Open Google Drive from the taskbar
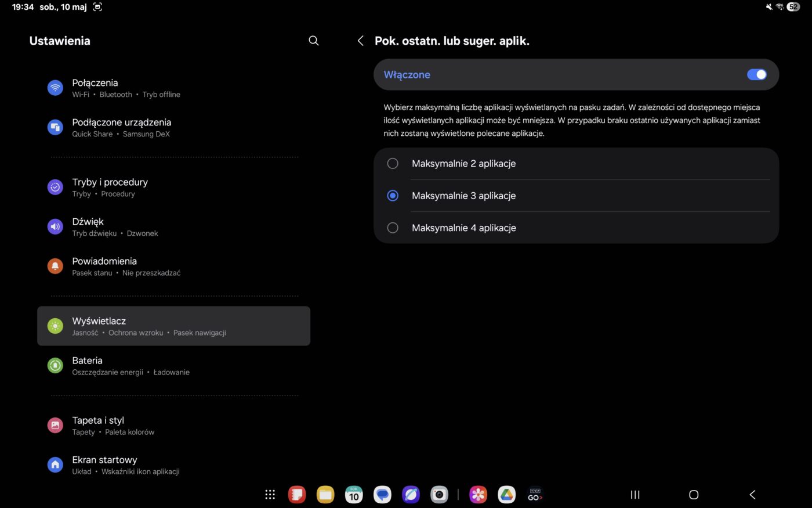 506,495
